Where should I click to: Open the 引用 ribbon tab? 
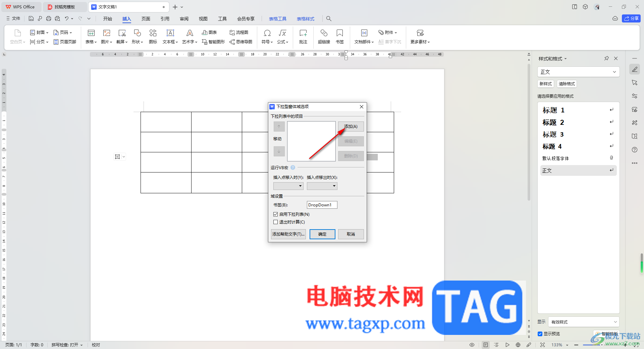click(165, 19)
